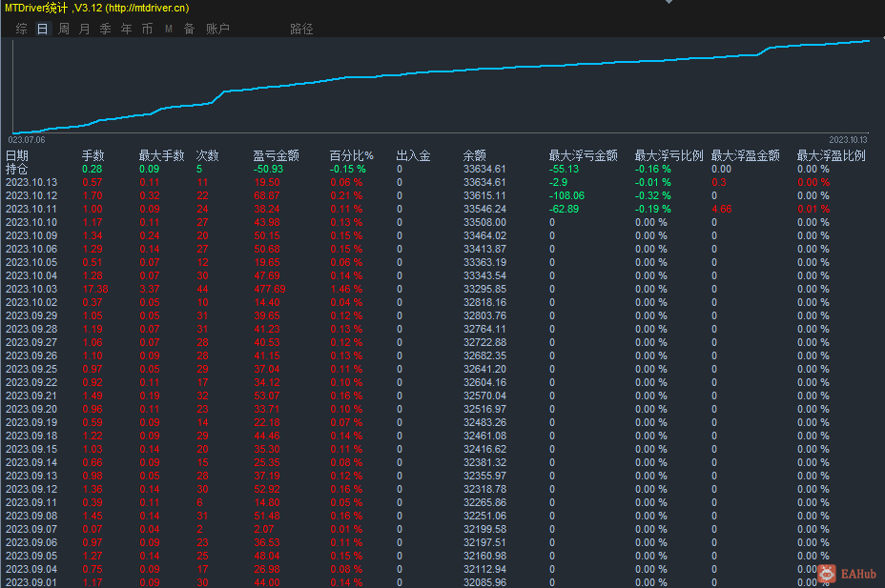
Task: Click profit value 2.07
Action: (x=264, y=529)
